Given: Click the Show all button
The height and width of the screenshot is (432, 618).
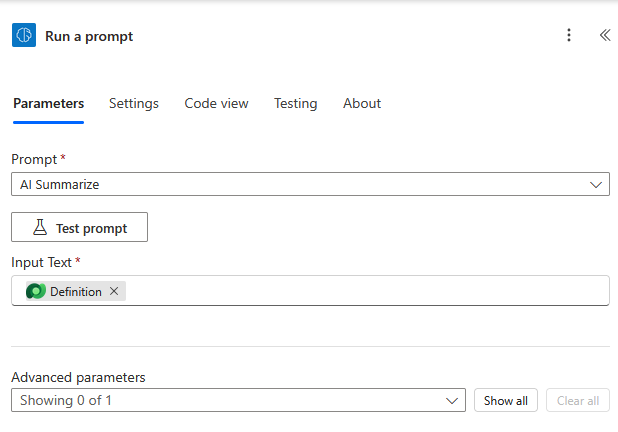Looking at the screenshot, I should [x=506, y=400].
